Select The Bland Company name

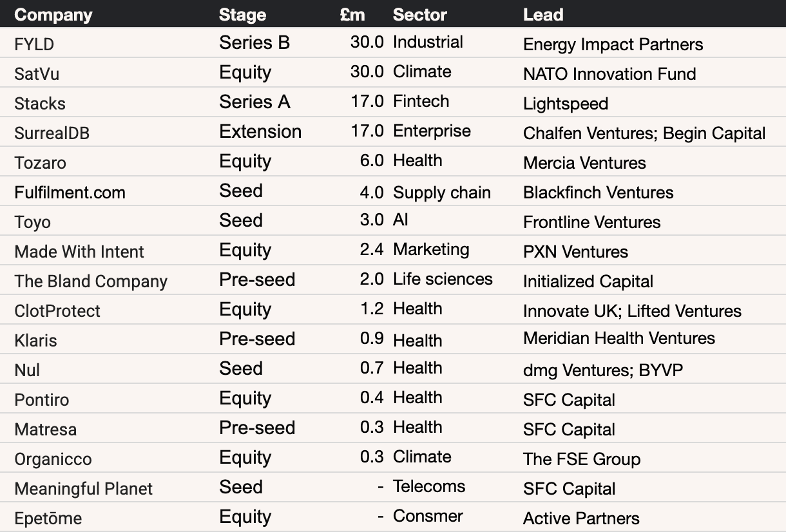[x=91, y=281]
